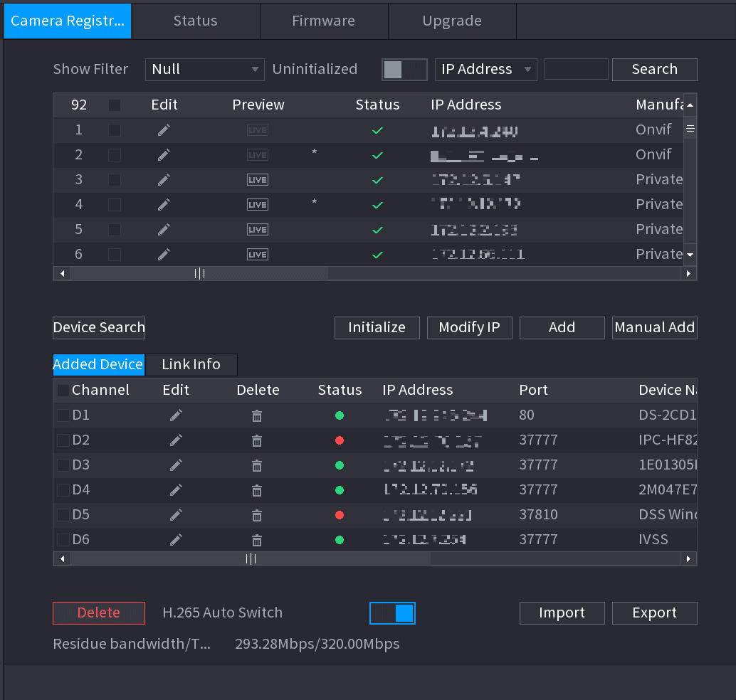Open the IP Address search type dropdown
The width and height of the screenshot is (736, 700).
pyautogui.click(x=486, y=70)
